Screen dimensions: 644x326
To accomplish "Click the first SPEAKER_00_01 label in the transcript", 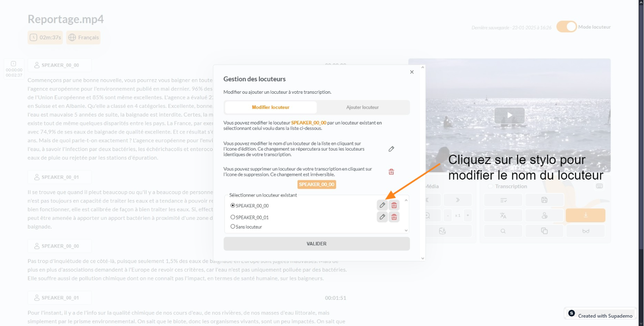I will pyautogui.click(x=60, y=177).
